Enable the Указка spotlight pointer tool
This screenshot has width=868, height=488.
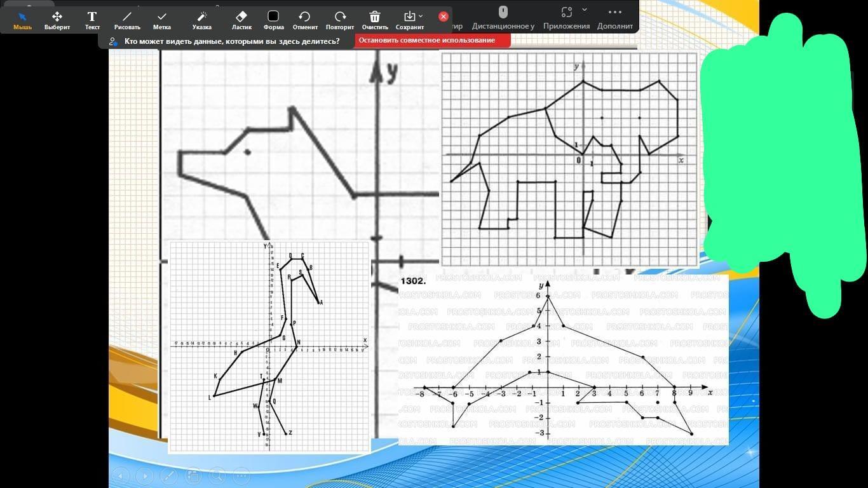pyautogui.click(x=202, y=20)
